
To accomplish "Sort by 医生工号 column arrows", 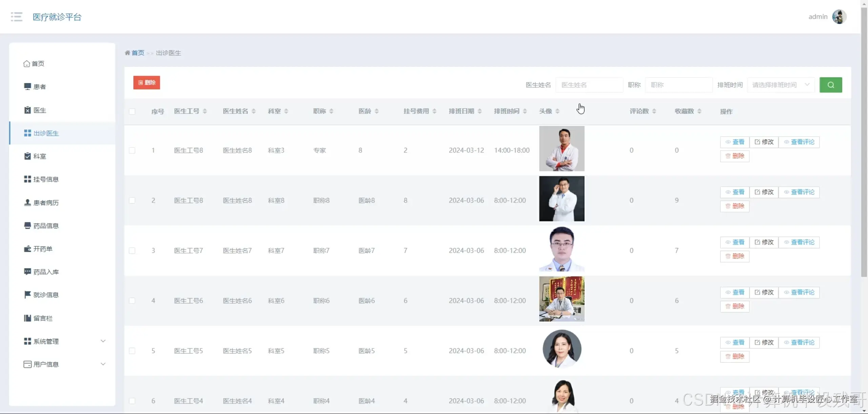I will point(205,111).
